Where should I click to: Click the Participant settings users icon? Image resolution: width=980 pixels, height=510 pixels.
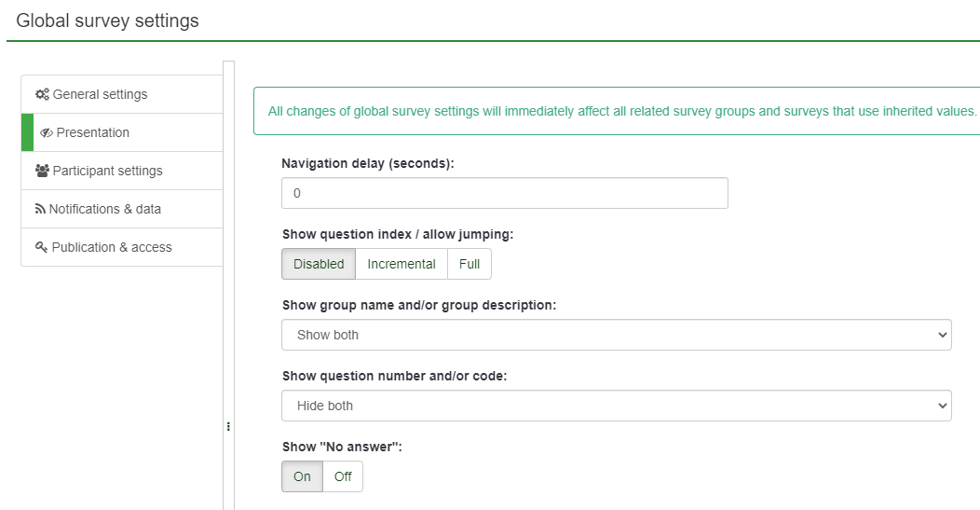coord(42,171)
